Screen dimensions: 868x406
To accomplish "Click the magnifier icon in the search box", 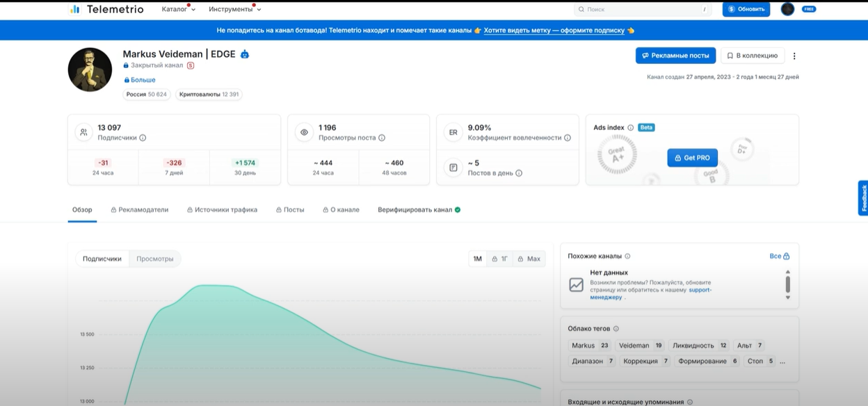I will [x=581, y=9].
